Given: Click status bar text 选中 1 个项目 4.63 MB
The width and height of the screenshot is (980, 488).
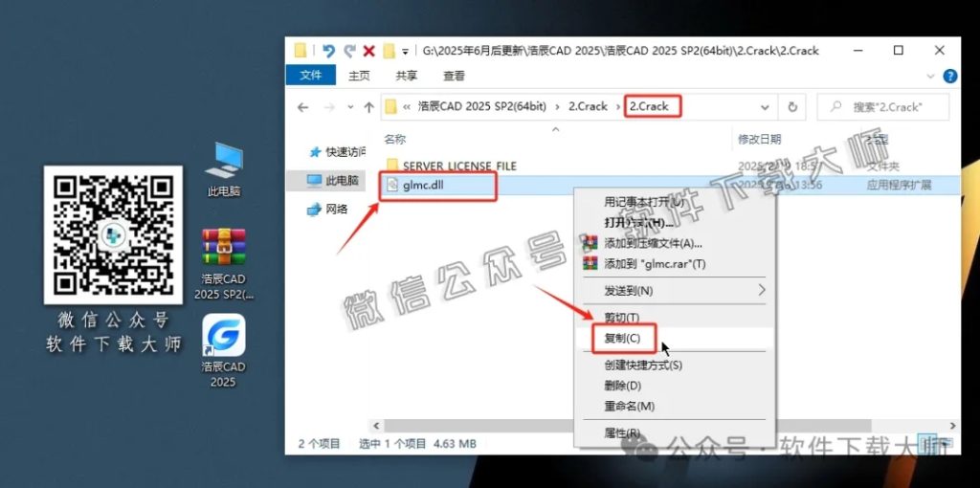Looking at the screenshot, I should point(417,444).
